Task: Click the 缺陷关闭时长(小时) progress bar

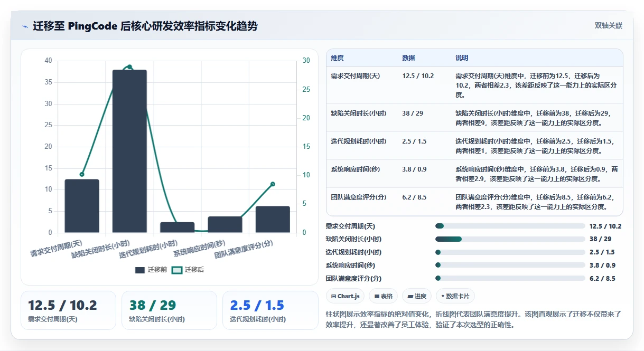Action: point(510,239)
